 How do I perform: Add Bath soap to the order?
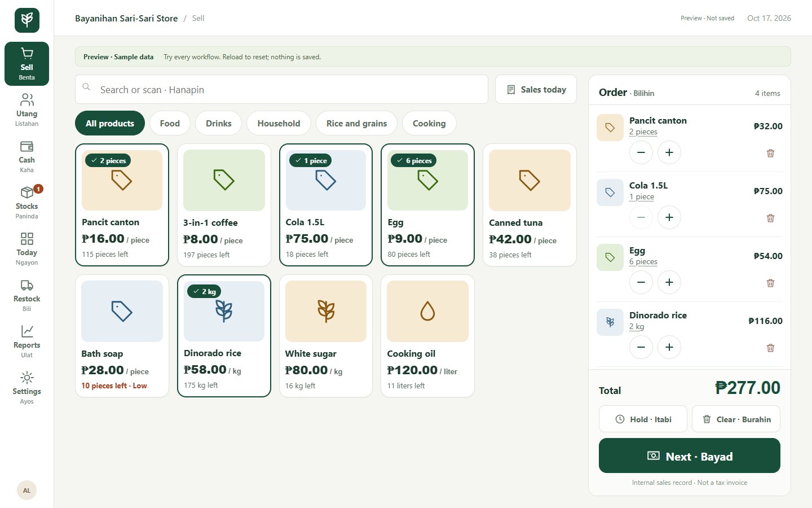pos(122,336)
